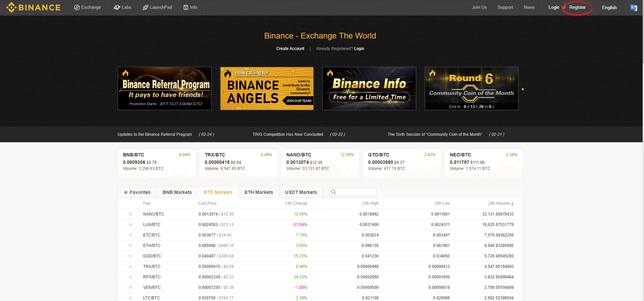Switch to the USDT Markets tab

click(301, 192)
